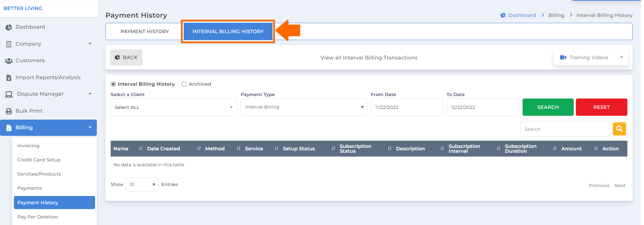Open Invoicing in Billing submenu
The image size is (644, 225).
(x=28, y=146)
